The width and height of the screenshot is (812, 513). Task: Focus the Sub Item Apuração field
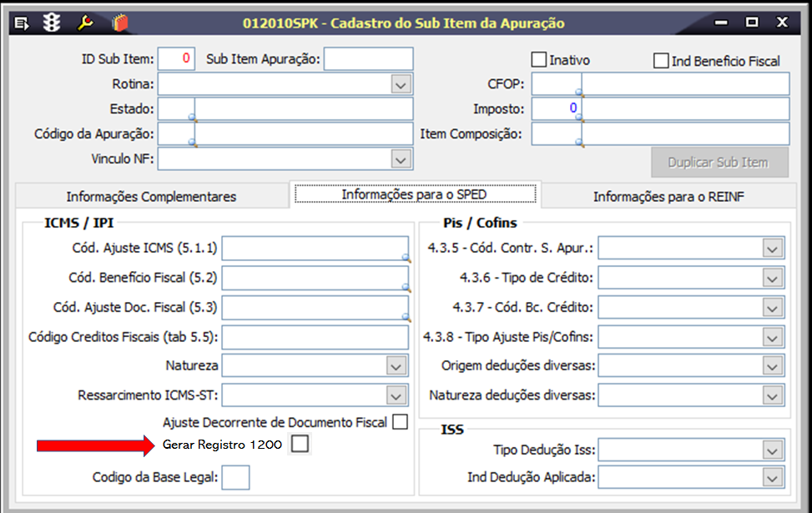(x=369, y=59)
